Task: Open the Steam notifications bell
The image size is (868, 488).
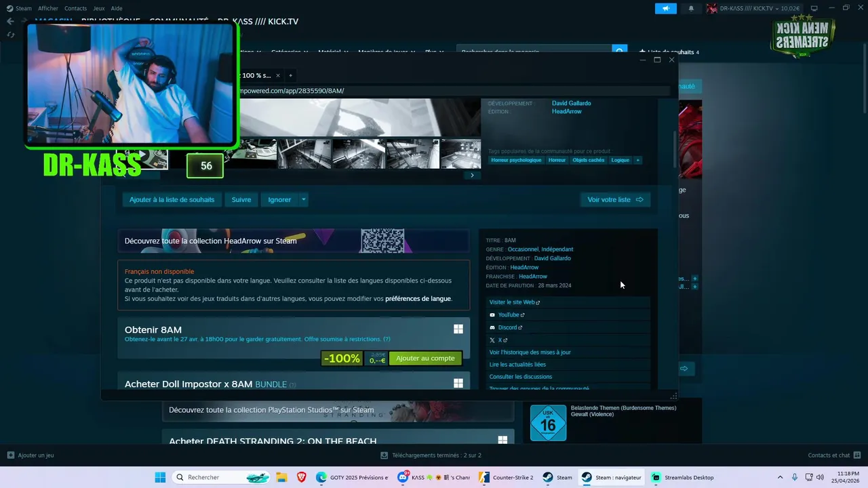Action: tap(691, 8)
